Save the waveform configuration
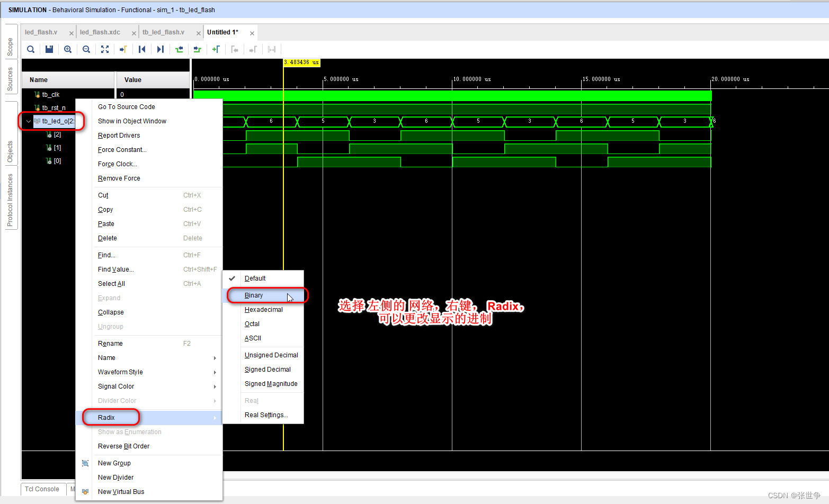Screen dimensions: 829x504 point(49,49)
